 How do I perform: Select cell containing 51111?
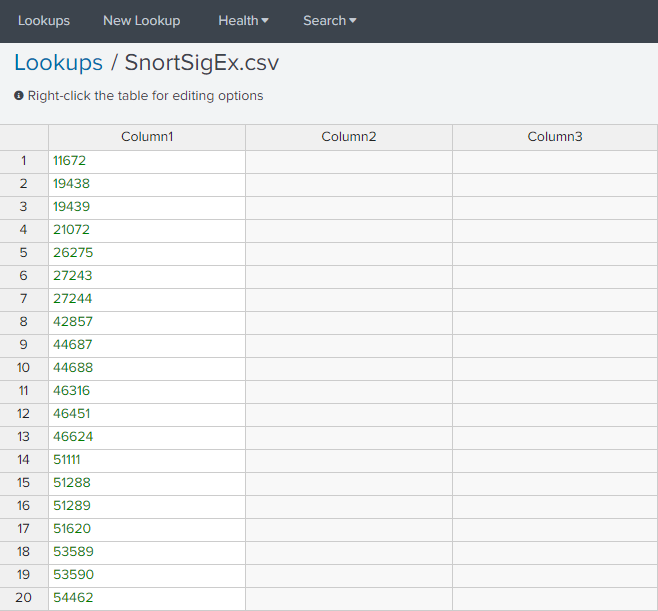pos(147,461)
